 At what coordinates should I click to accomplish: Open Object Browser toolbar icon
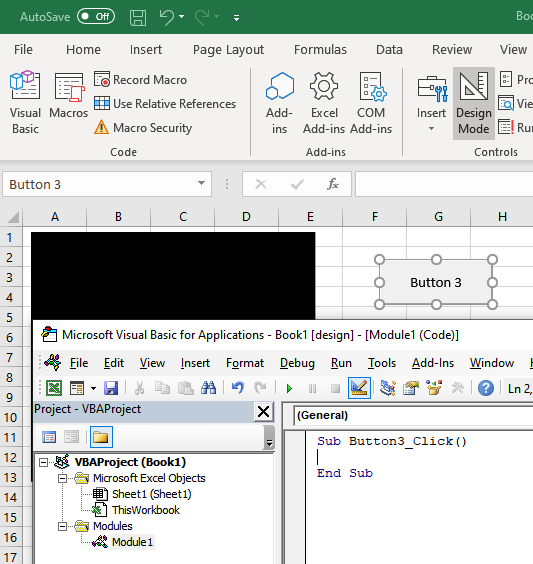[434, 388]
